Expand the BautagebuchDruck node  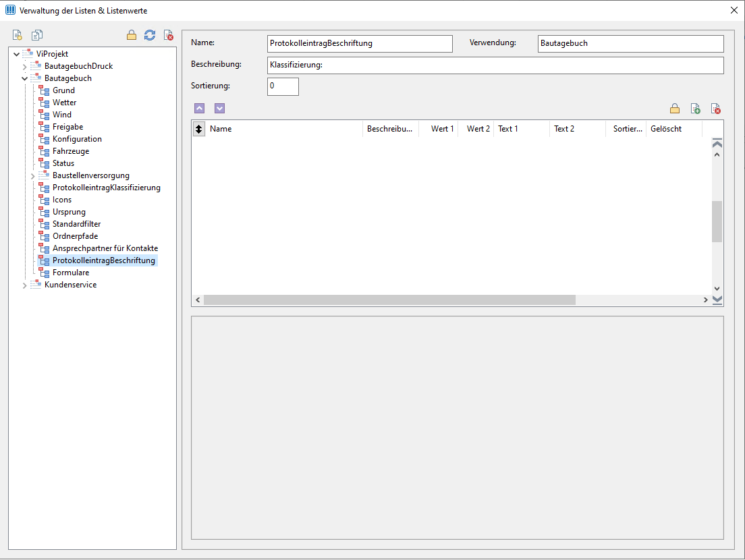[x=25, y=67]
